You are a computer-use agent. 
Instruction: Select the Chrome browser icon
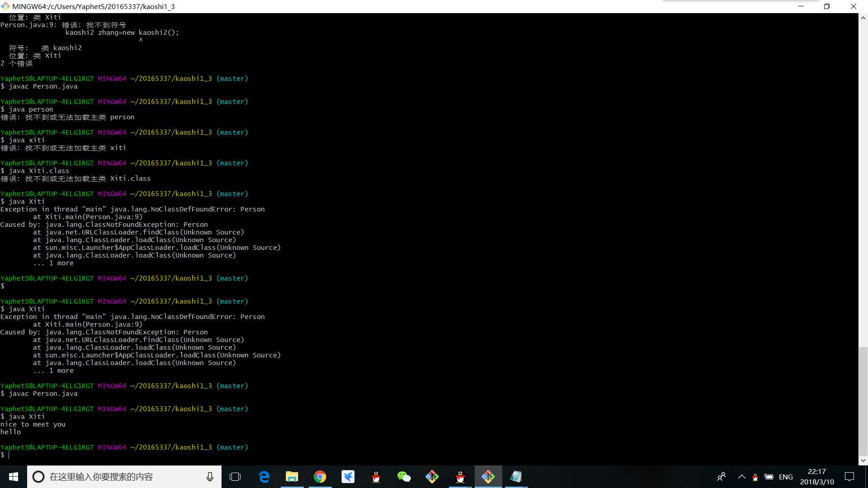click(320, 477)
